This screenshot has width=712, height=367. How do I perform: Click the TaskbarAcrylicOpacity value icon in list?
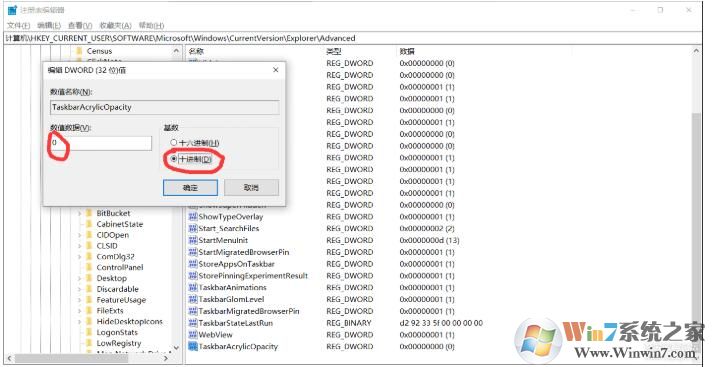point(193,347)
